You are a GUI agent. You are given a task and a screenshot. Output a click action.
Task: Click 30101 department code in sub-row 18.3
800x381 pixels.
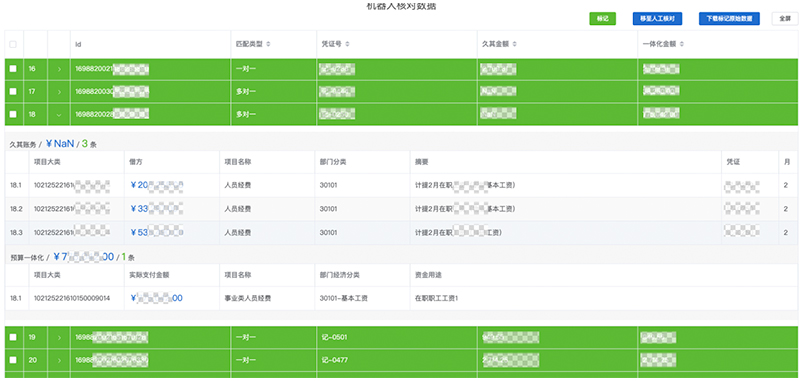pos(328,233)
